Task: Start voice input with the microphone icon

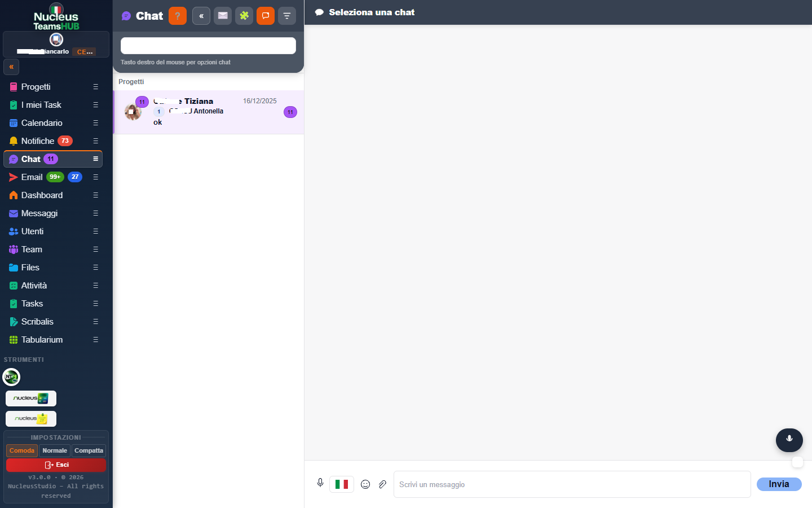Action: click(x=320, y=484)
